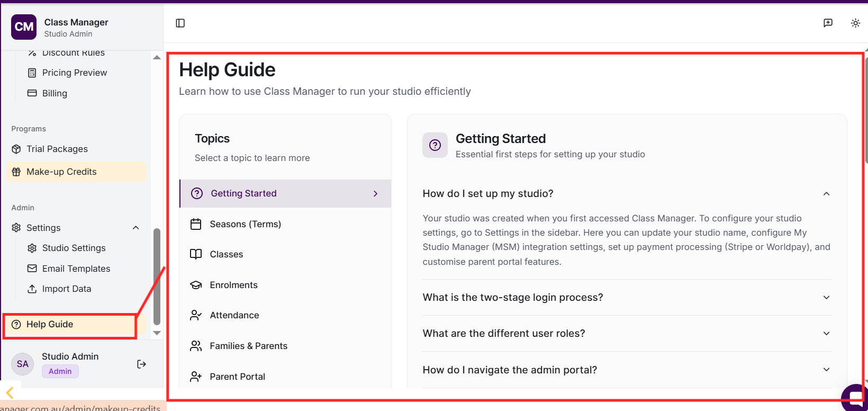Open the chat widget bubble

point(856,398)
